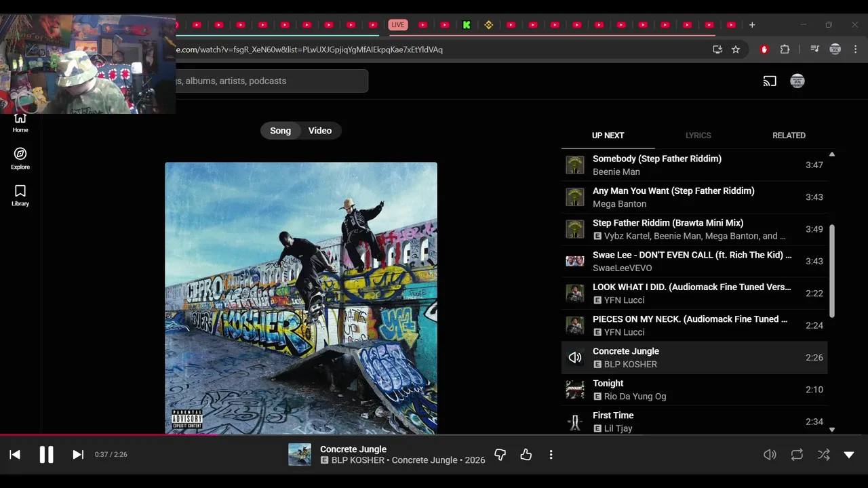Click the Beenie Man artist name
Screen dimensions: 868x488
[616, 171]
